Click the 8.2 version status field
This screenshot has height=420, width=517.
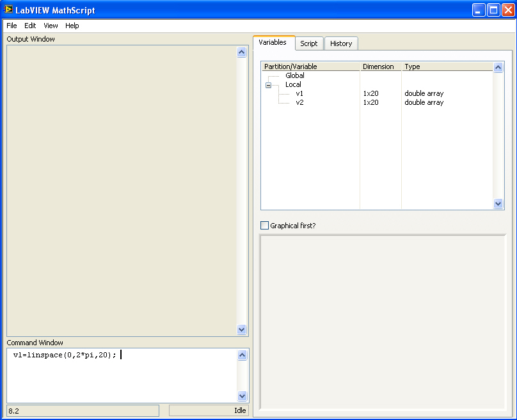click(83, 411)
